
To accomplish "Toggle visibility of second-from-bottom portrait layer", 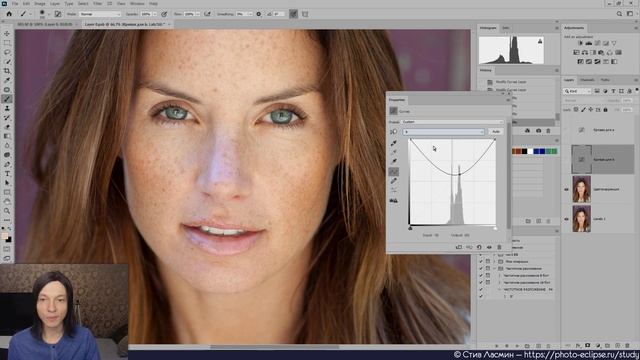I will [x=566, y=189].
